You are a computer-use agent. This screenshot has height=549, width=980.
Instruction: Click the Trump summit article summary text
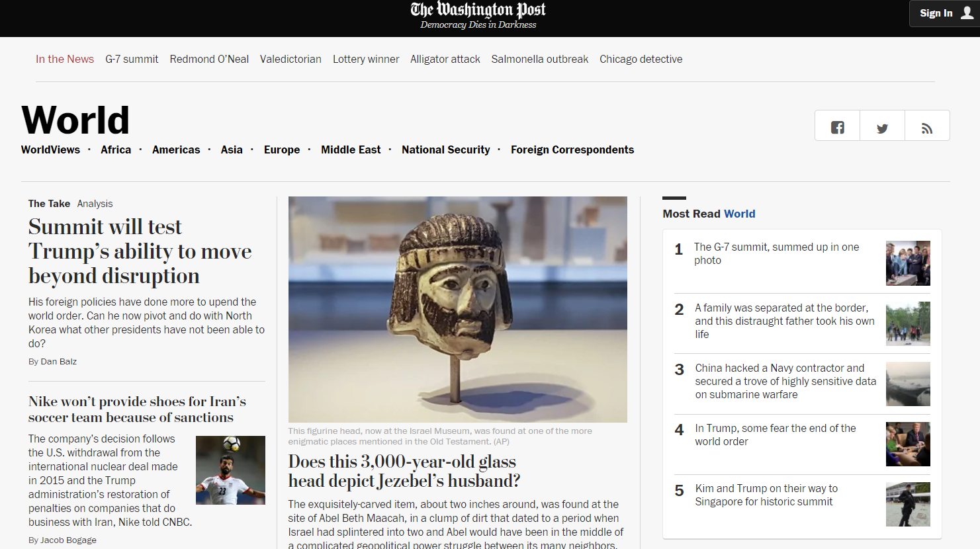tap(146, 323)
